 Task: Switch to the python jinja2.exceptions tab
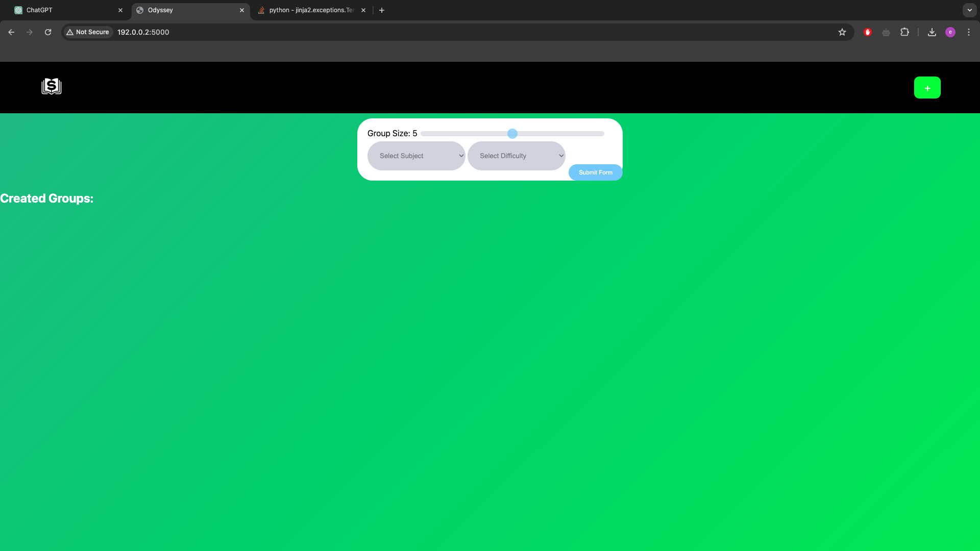[310, 10]
